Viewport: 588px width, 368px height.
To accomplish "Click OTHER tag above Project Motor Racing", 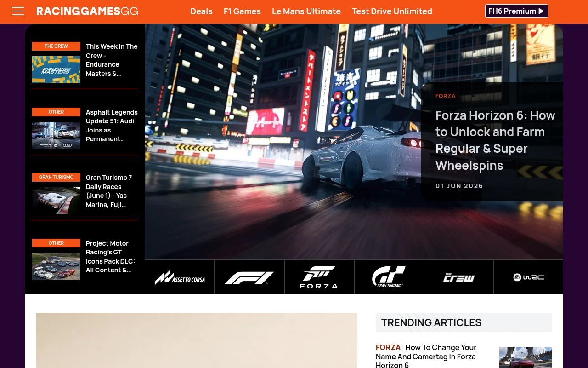I will 56,243.
